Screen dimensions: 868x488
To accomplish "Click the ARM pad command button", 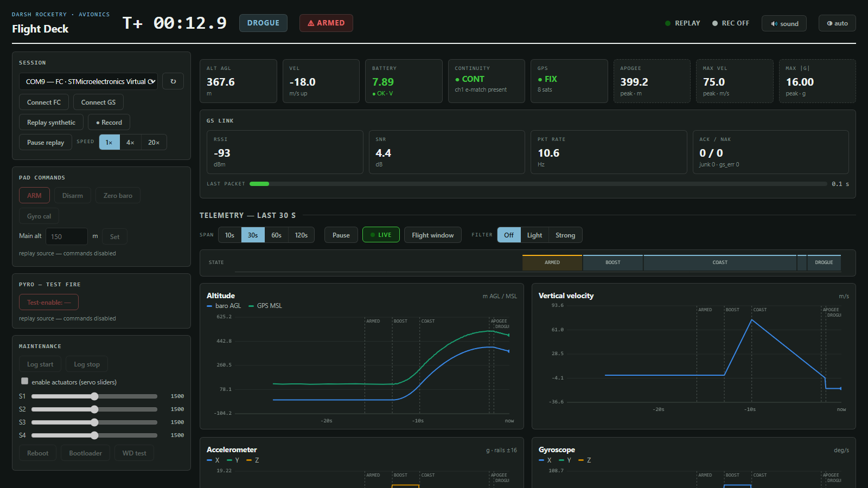I will 34,195.
